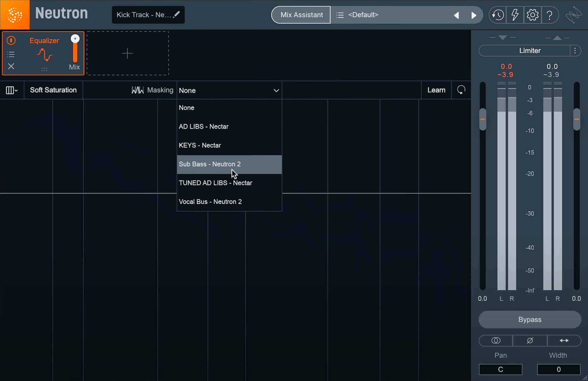Click the Pan value field
The image size is (588, 381).
500,369
